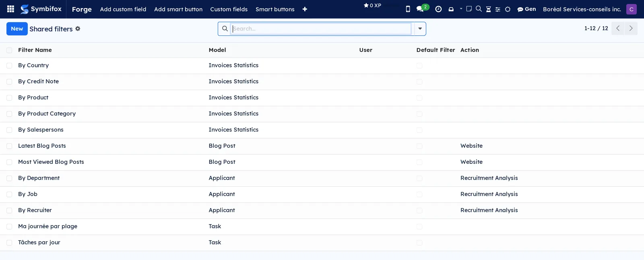Sort by the Model column header

(x=217, y=50)
